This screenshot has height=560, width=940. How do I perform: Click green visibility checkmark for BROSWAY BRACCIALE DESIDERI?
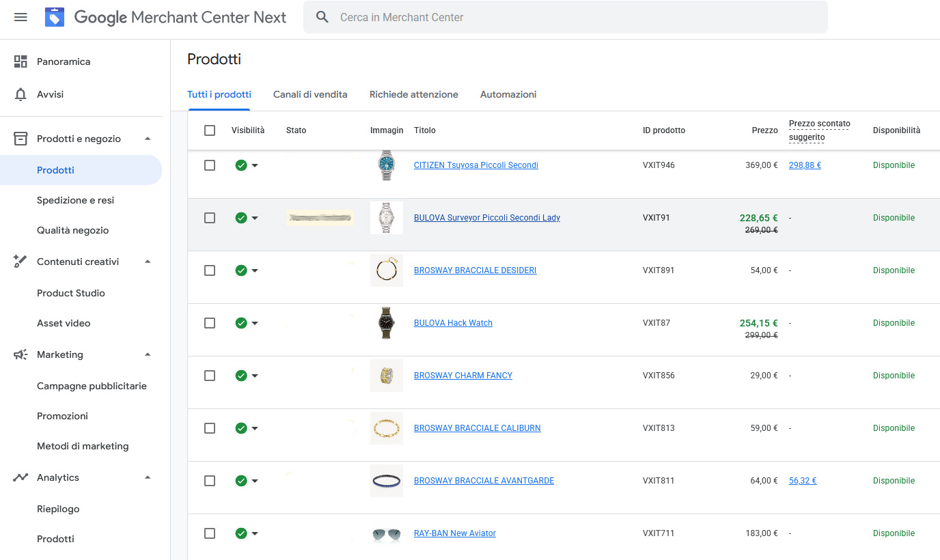pos(241,270)
